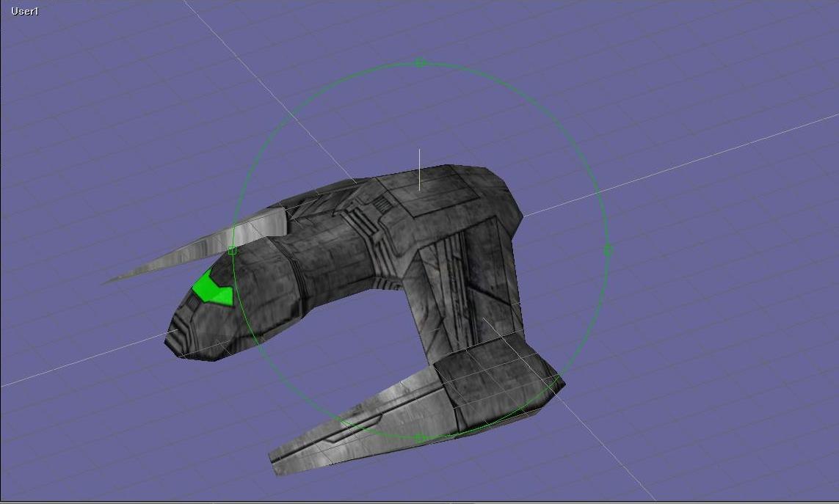The height and width of the screenshot is (504, 839).
Task: Click the tip of the lower fin
Action: (x=275, y=459)
